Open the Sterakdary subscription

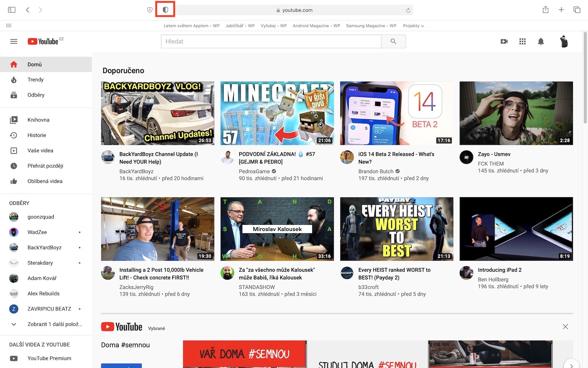(x=46, y=263)
